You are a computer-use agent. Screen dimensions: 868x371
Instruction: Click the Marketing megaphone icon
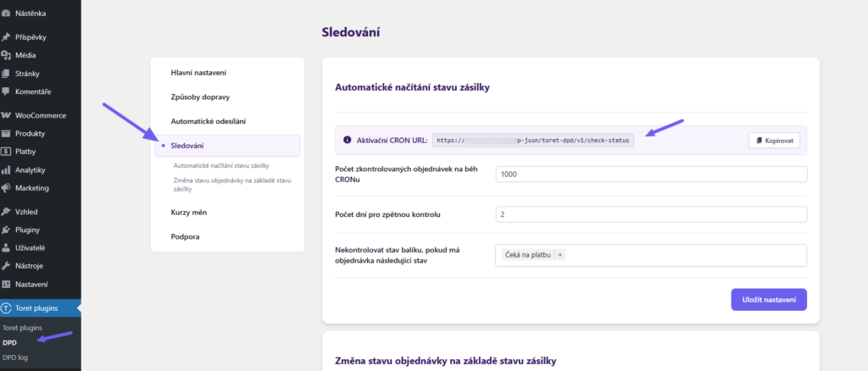pos(6,188)
